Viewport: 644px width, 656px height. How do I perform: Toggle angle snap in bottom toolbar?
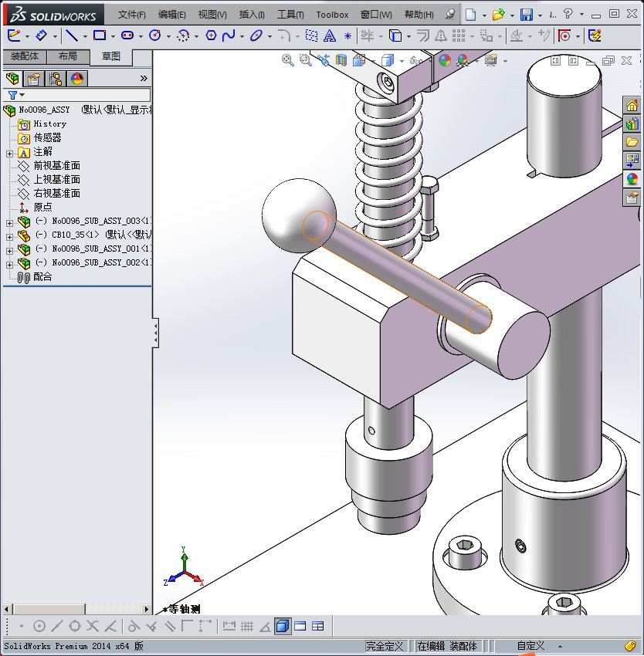click(x=265, y=627)
